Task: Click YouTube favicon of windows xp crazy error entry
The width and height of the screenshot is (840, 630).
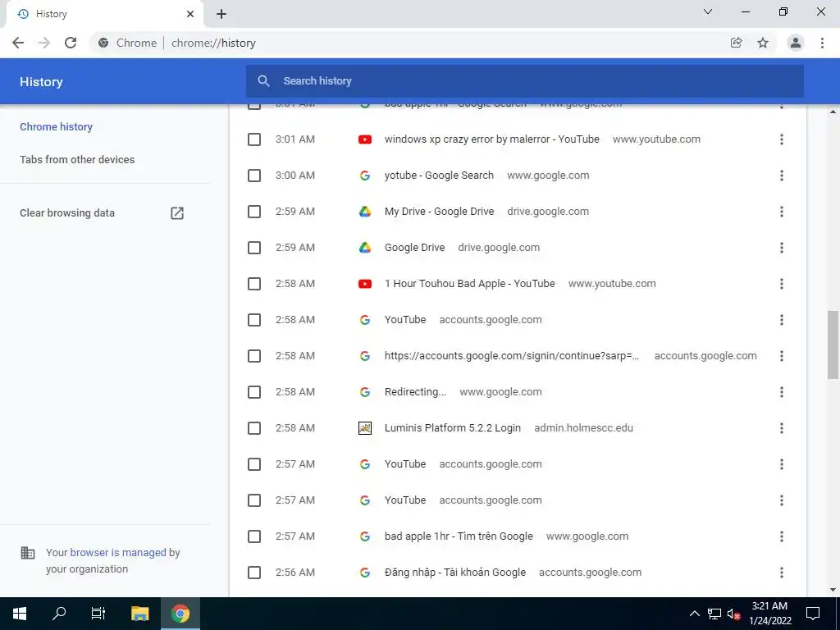Action: tap(365, 139)
